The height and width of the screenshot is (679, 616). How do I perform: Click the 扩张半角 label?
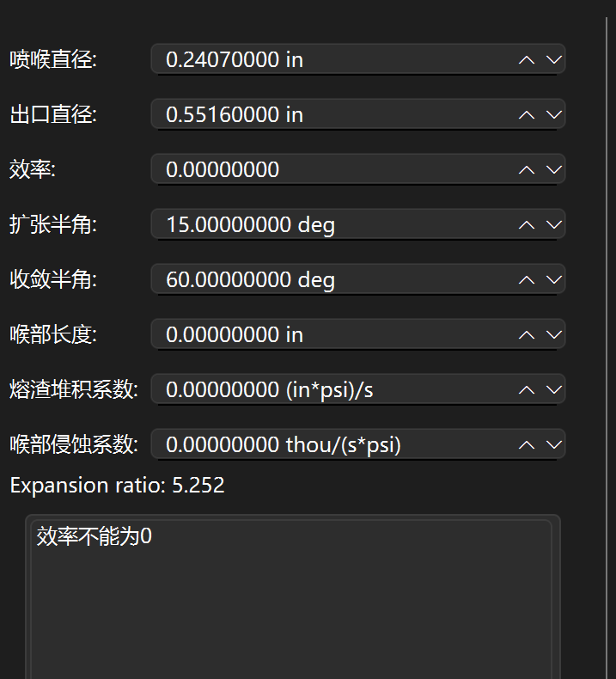(x=53, y=224)
